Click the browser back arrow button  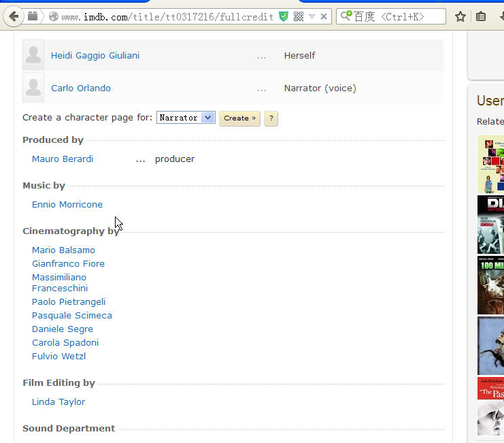coord(13,16)
